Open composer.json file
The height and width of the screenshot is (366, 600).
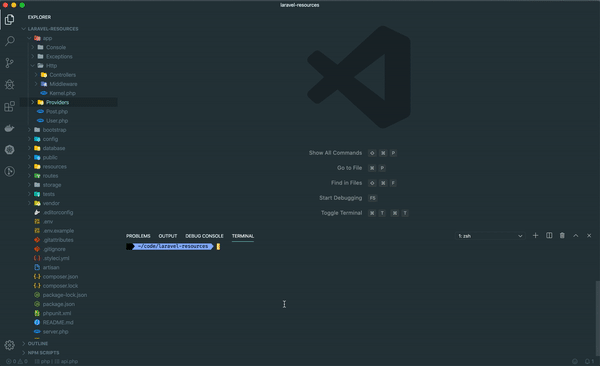coord(60,277)
